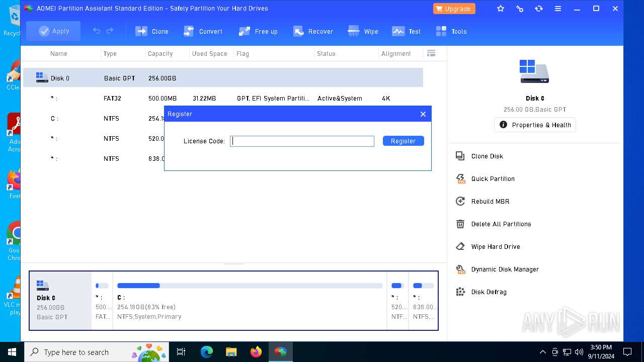The image size is (644, 362).
Task: Select the 520MB NTFS partition in disk map
Action: click(397, 301)
